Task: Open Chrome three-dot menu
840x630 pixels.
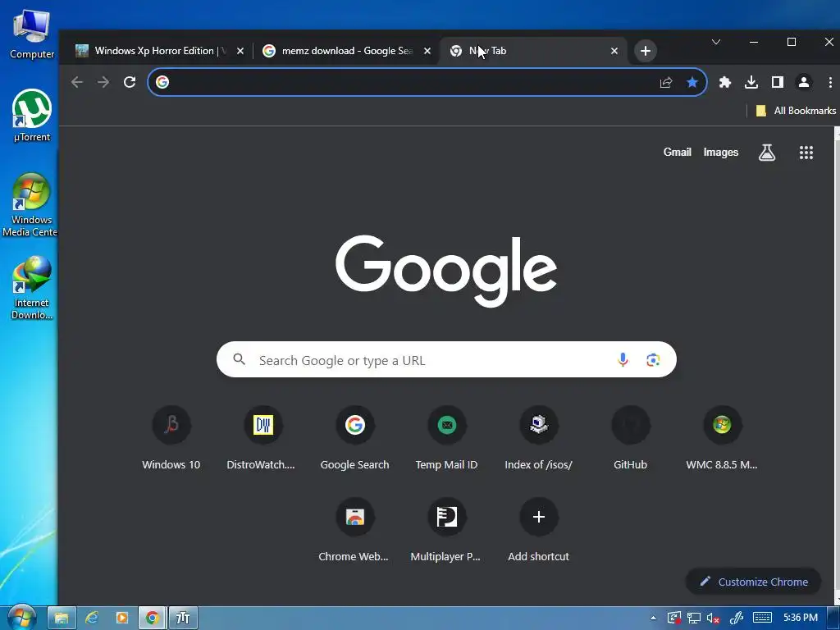Action: pos(830,82)
